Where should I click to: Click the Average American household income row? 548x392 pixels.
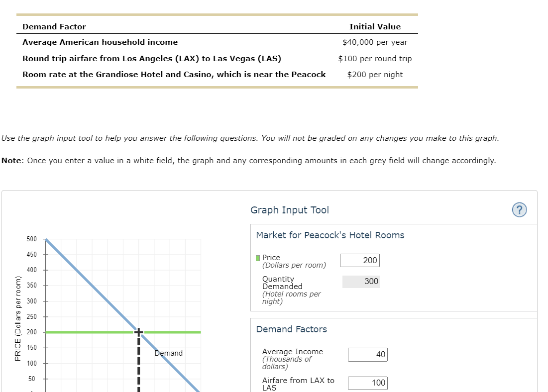tap(100, 42)
